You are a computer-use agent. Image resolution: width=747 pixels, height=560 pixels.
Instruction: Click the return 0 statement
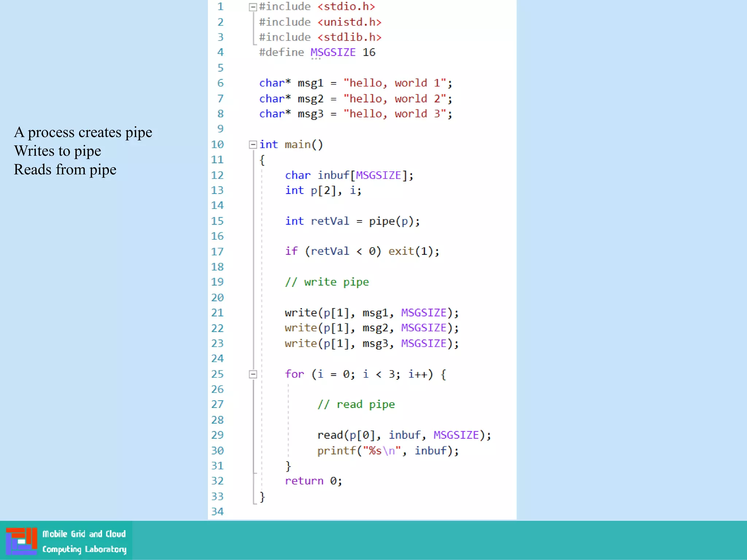(x=313, y=481)
